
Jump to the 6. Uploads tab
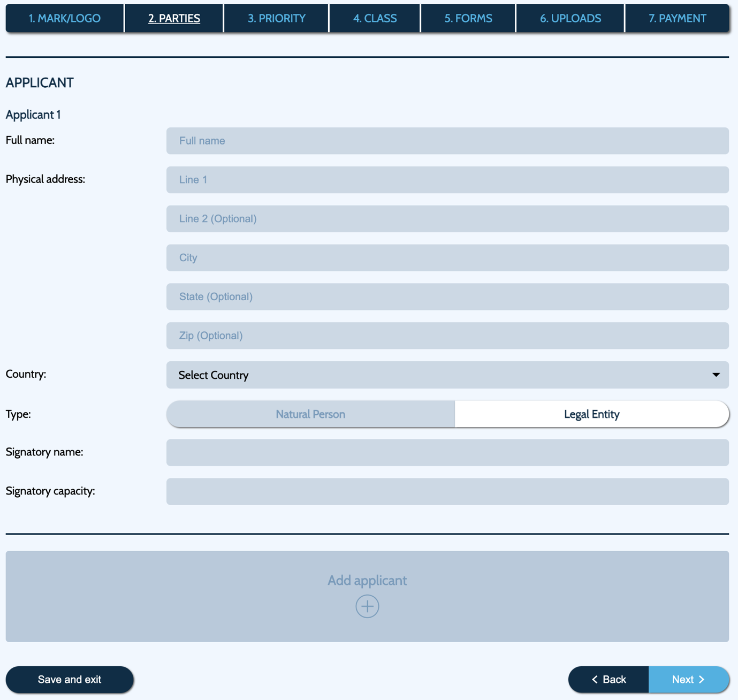coord(570,18)
